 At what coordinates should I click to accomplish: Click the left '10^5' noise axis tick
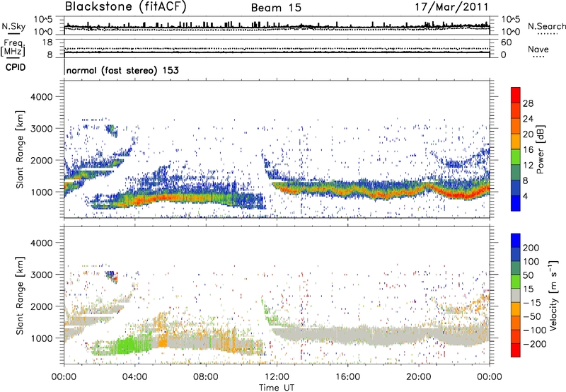click(43, 20)
